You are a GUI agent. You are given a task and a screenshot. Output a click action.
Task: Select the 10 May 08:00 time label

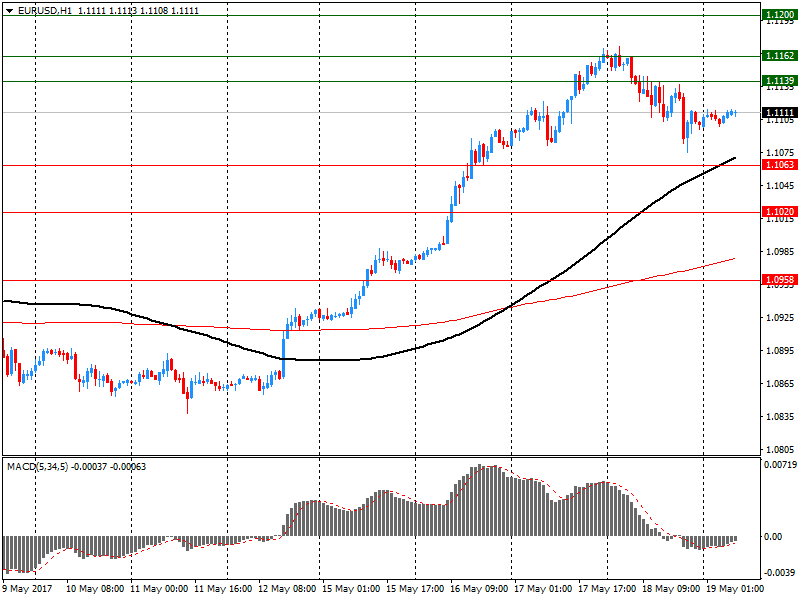pos(95,588)
